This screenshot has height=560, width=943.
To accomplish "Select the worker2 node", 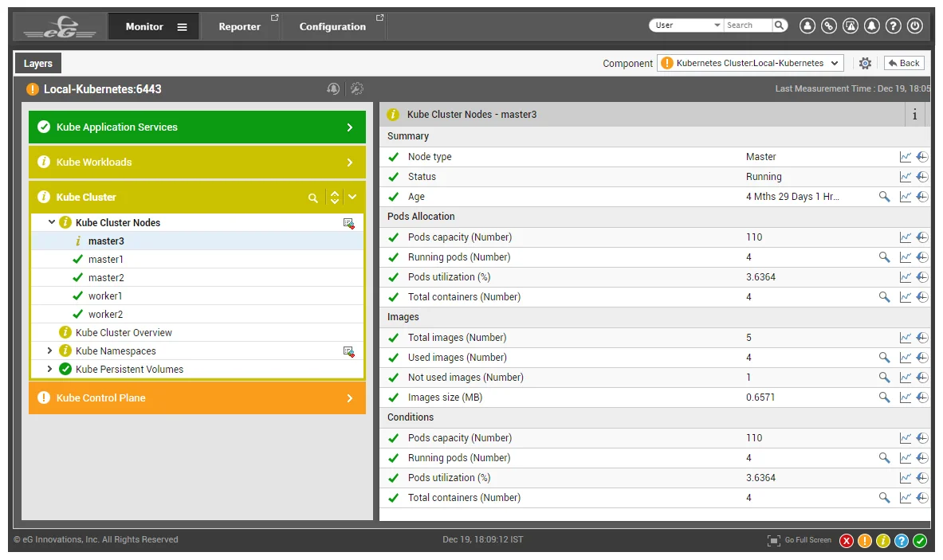I will click(105, 314).
